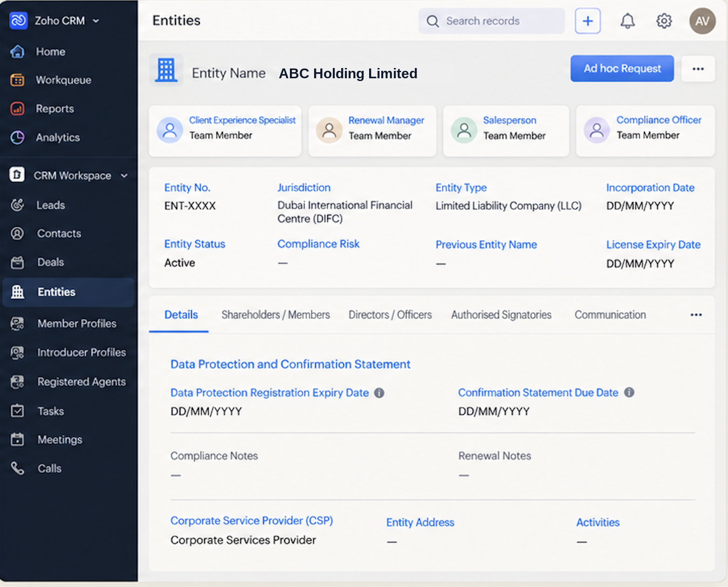
Task: Open the Home sidebar icon
Action: coord(18,52)
